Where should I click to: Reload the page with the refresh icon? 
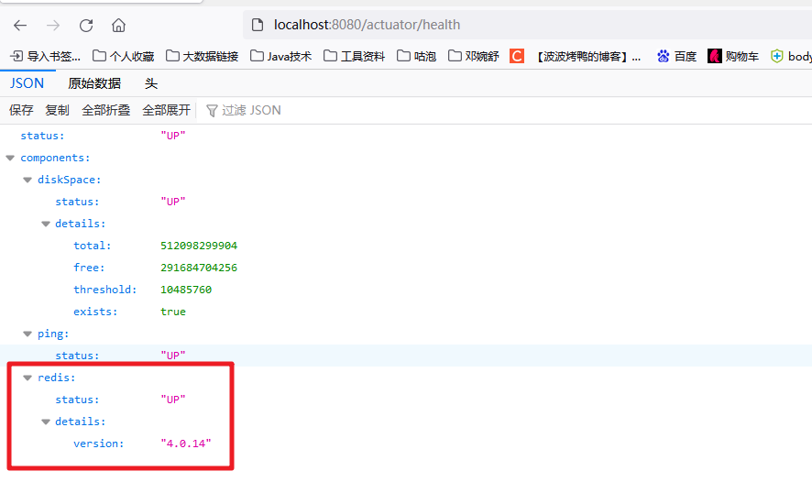(x=86, y=25)
